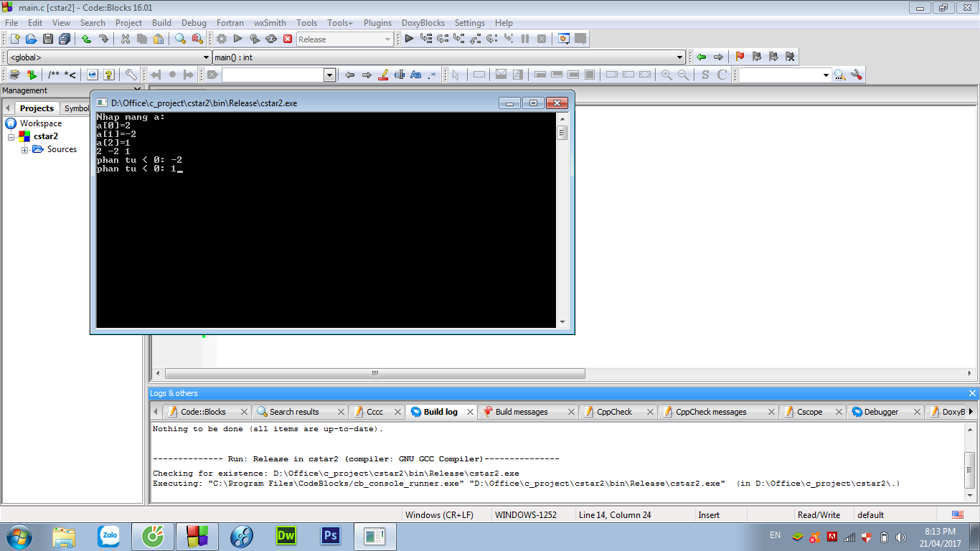Toggle bookmark with the red flag icon
Image resolution: width=980 pixels, height=551 pixels.
click(740, 57)
